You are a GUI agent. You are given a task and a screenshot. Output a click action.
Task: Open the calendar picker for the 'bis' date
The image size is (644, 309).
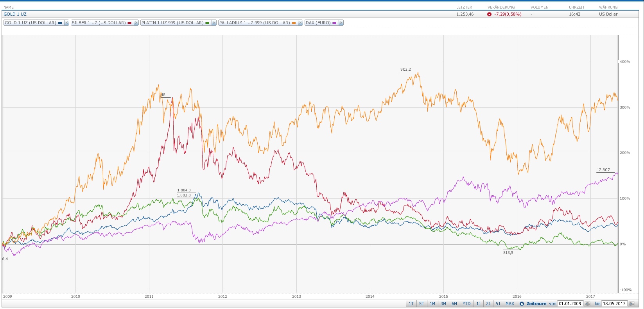coord(632,304)
